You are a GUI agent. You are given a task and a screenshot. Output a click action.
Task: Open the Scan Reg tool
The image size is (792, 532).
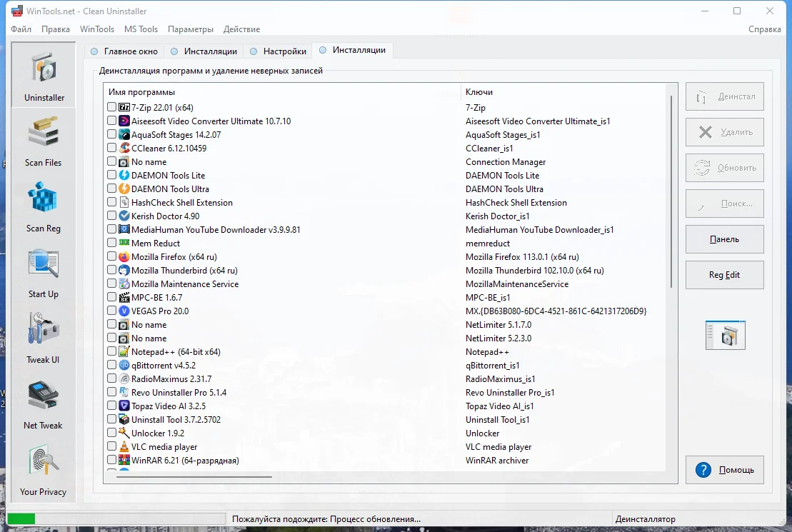[44, 206]
